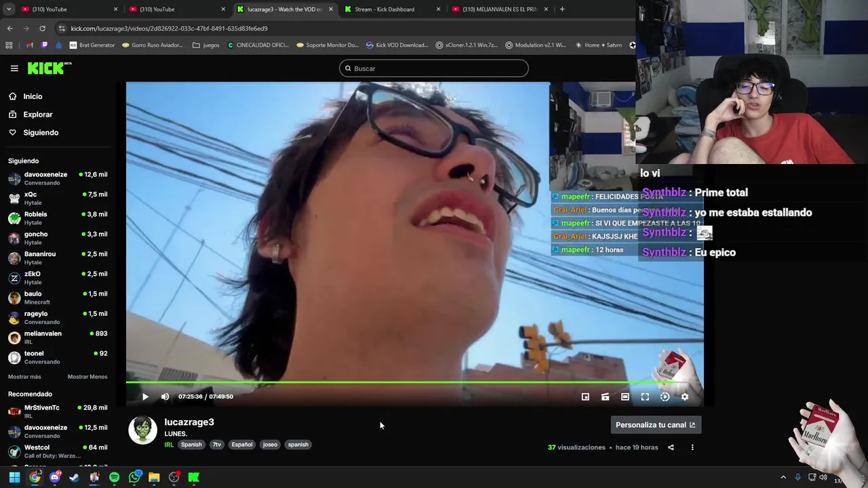Reload the current page
The image size is (868, 488).
point(42,28)
